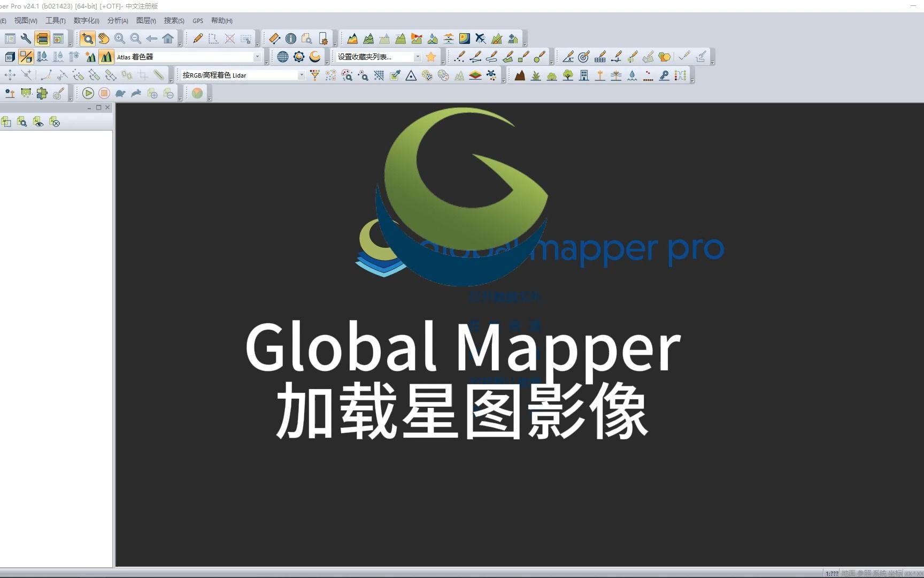The height and width of the screenshot is (578, 924).
Task: Click the orange crescent globe icon
Action: pos(315,57)
